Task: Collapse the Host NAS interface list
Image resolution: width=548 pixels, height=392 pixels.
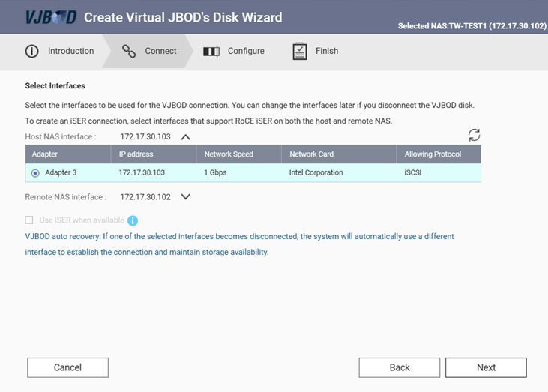Action: point(186,137)
